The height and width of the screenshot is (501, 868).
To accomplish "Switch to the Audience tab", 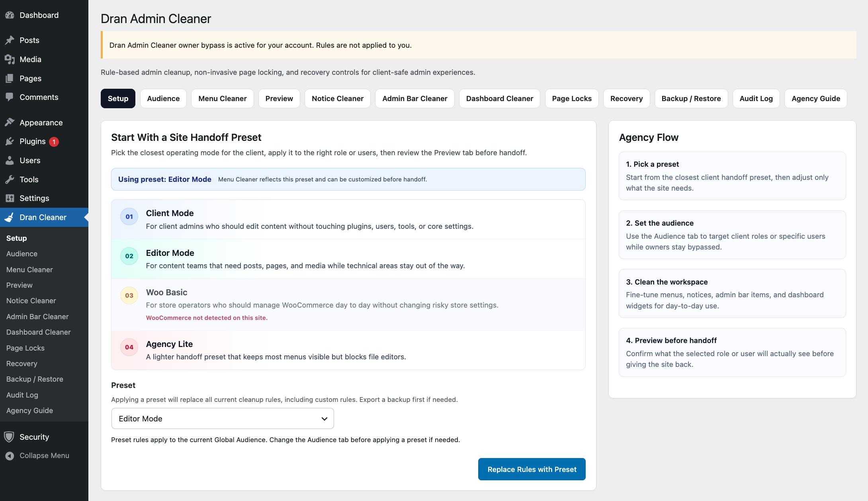I will [163, 98].
